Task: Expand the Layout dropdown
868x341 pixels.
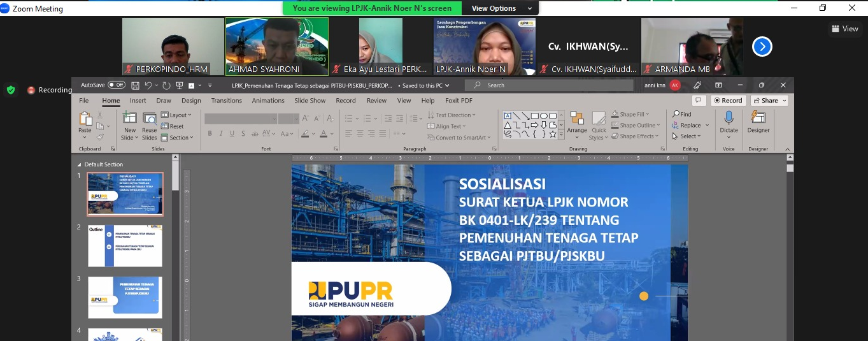Action: 177,115
